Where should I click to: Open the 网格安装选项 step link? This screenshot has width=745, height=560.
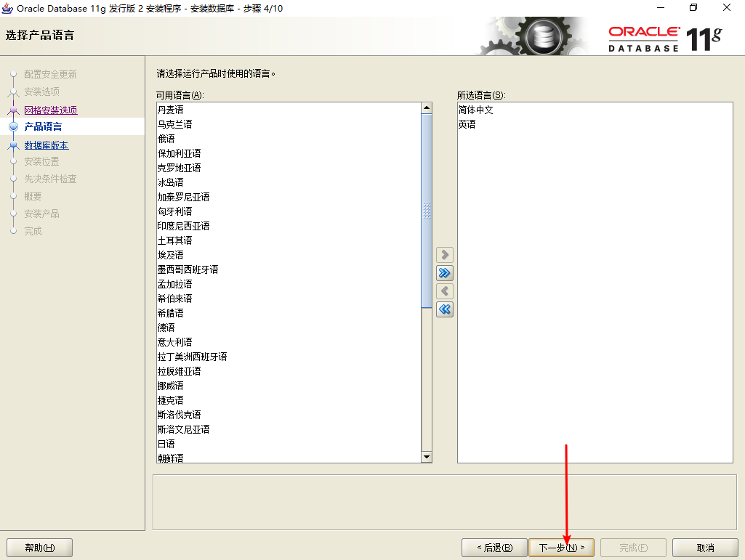51,110
